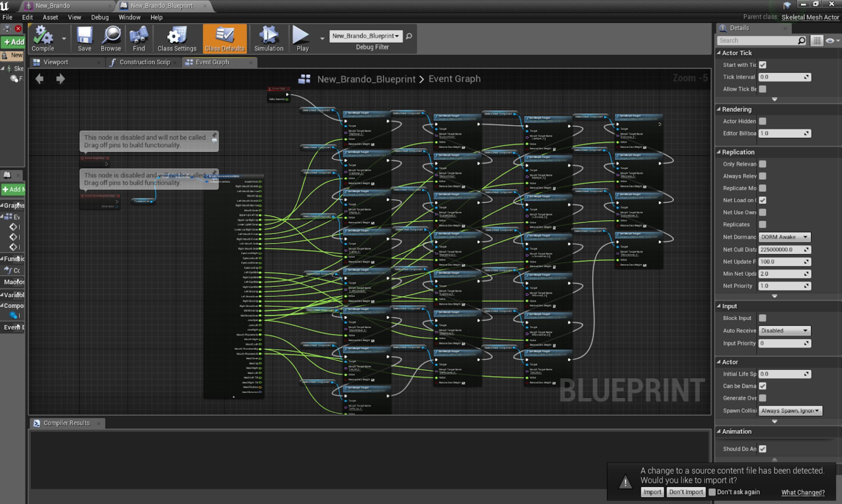This screenshot has width=842, height=504.
Task: Collapse the Animation section
Action: 719,431
